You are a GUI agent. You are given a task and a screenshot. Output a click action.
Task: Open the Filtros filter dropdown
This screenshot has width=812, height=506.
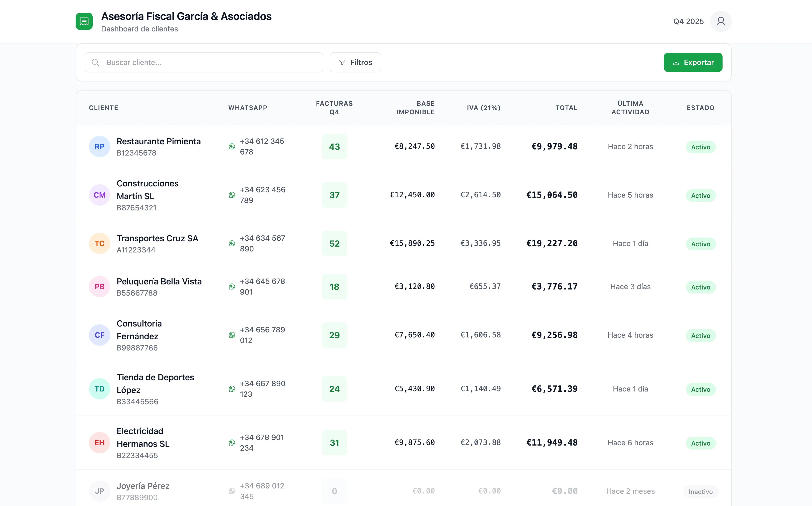point(355,63)
